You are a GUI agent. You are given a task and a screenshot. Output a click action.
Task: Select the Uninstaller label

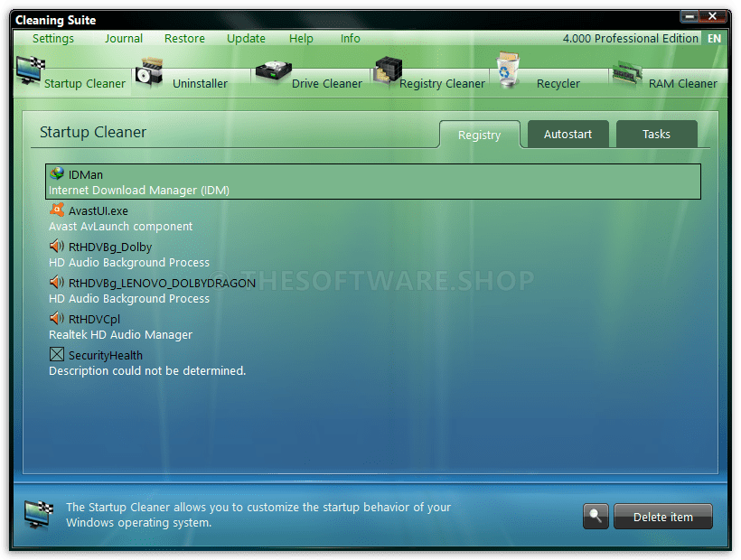tap(200, 84)
